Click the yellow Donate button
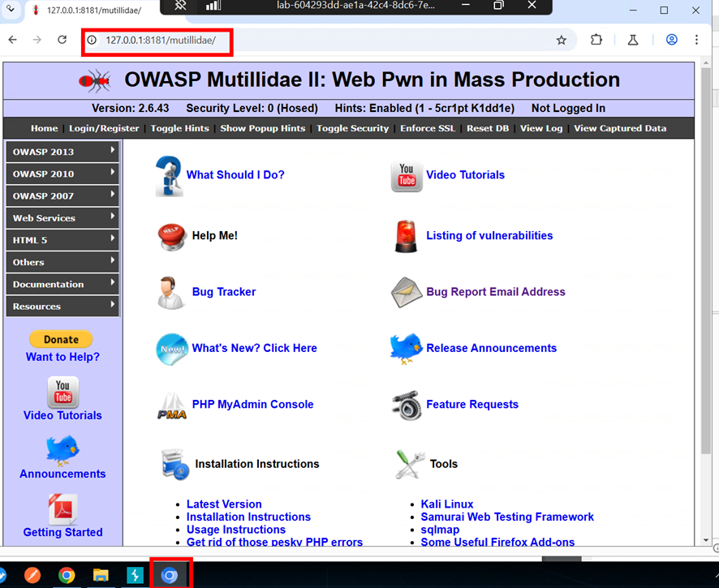This screenshot has width=719, height=588. [61, 339]
